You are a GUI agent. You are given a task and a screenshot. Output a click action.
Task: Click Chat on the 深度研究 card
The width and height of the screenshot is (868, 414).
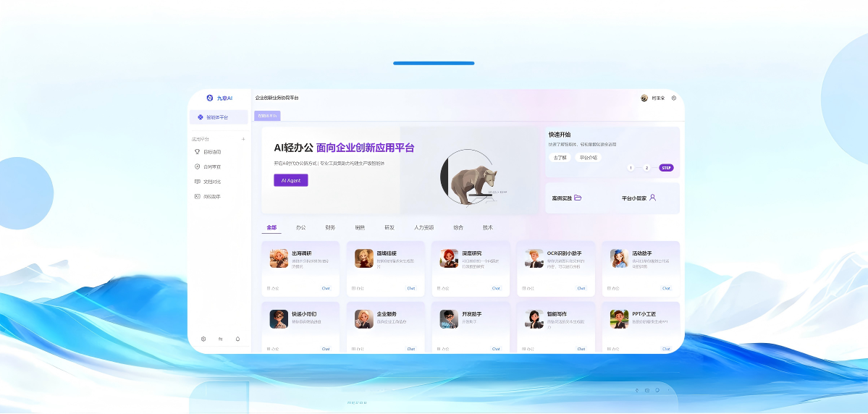(x=496, y=288)
